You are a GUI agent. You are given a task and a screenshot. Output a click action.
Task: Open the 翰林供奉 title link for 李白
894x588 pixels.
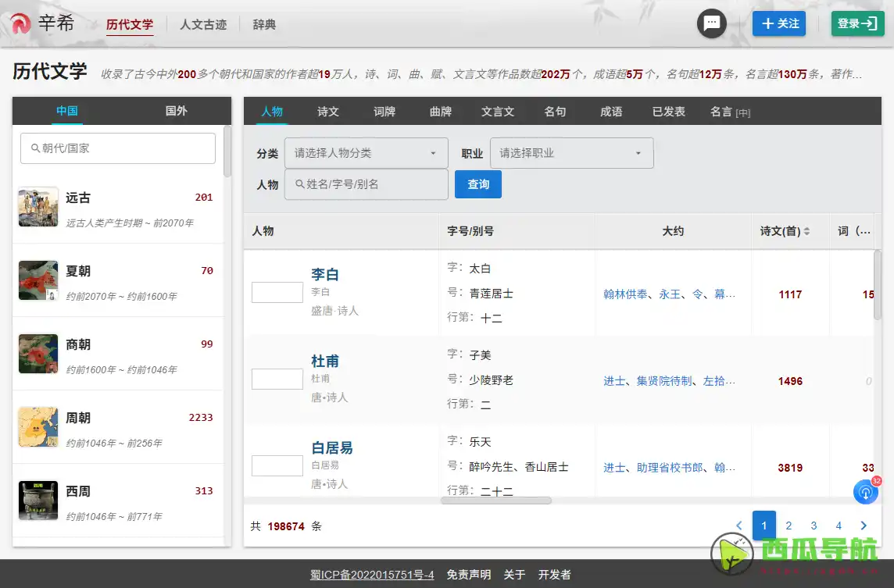[625, 294]
